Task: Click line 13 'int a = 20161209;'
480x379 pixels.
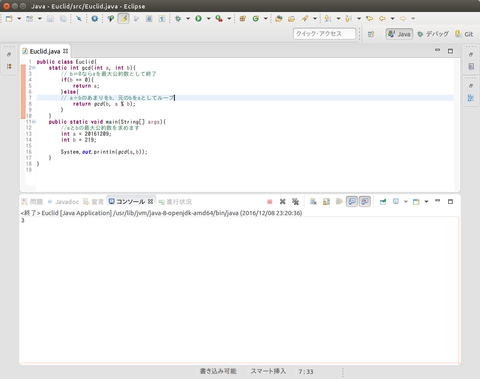Action: click(x=86, y=134)
